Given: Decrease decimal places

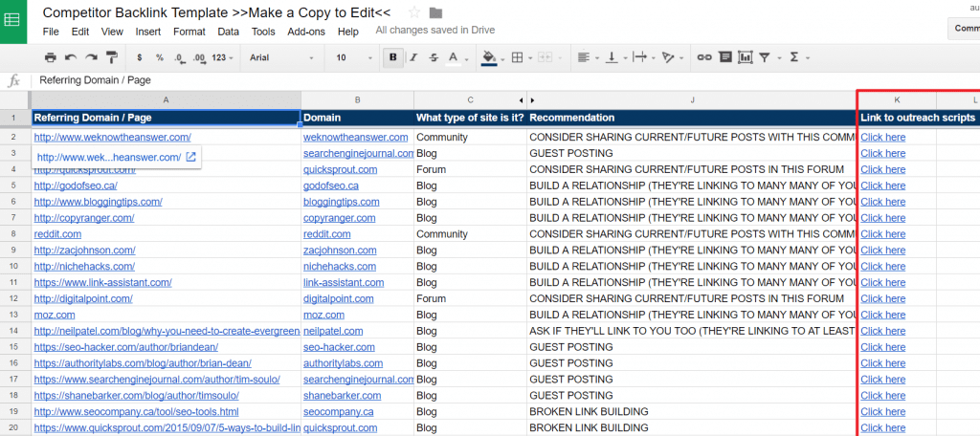Looking at the screenshot, I should 179,57.
